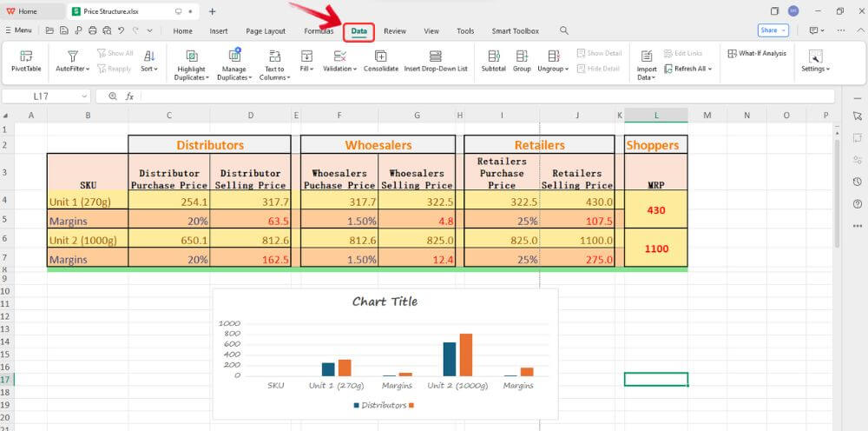Click the zoom magnifier beside fx

pyautogui.click(x=113, y=96)
